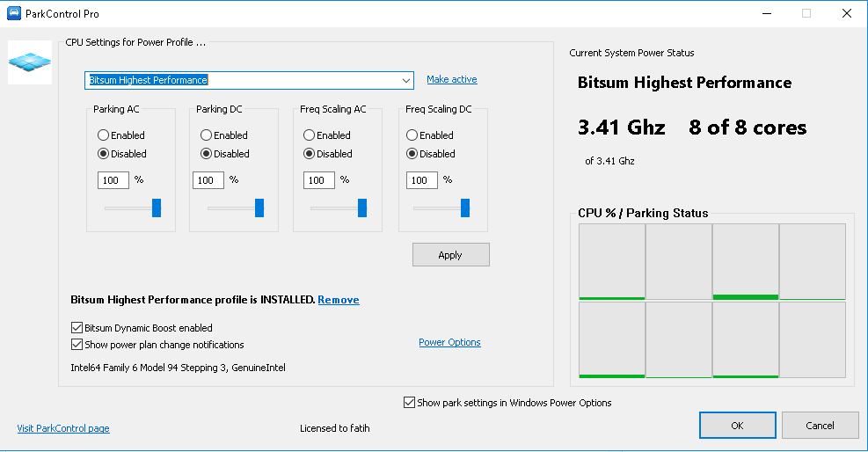Click the OK button
This screenshot has height=452, width=868.
[737, 426]
